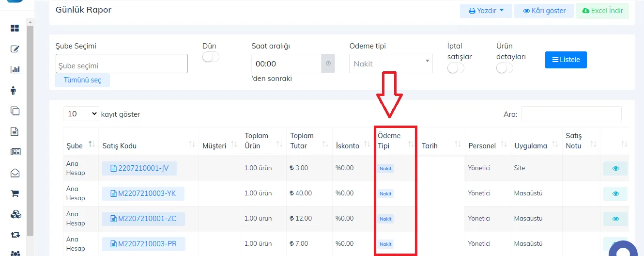Click the person icon in sidebar

pos(14,90)
